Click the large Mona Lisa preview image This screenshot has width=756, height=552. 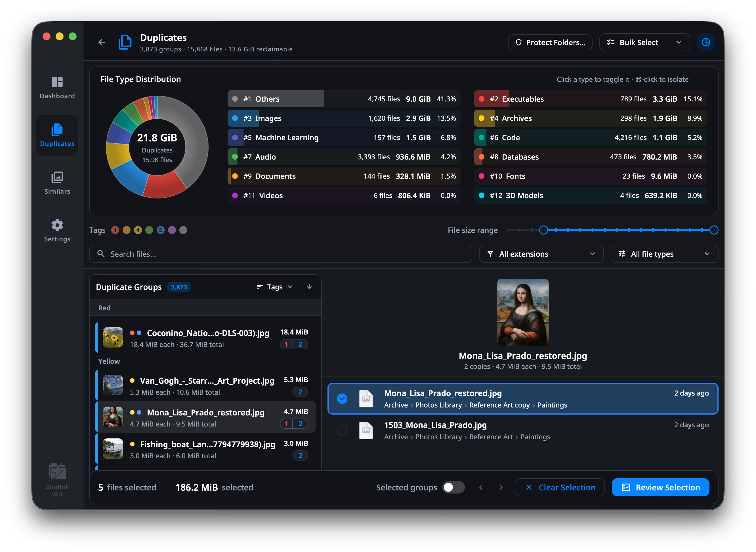(x=523, y=312)
